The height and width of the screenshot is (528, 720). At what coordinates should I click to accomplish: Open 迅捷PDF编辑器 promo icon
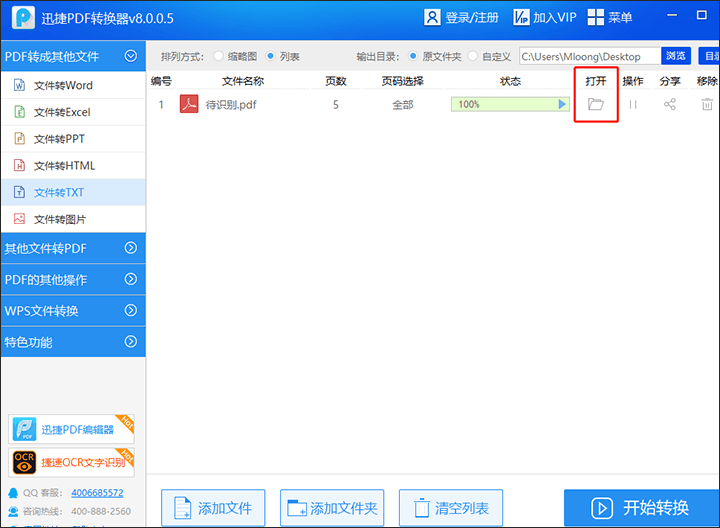tap(24, 429)
